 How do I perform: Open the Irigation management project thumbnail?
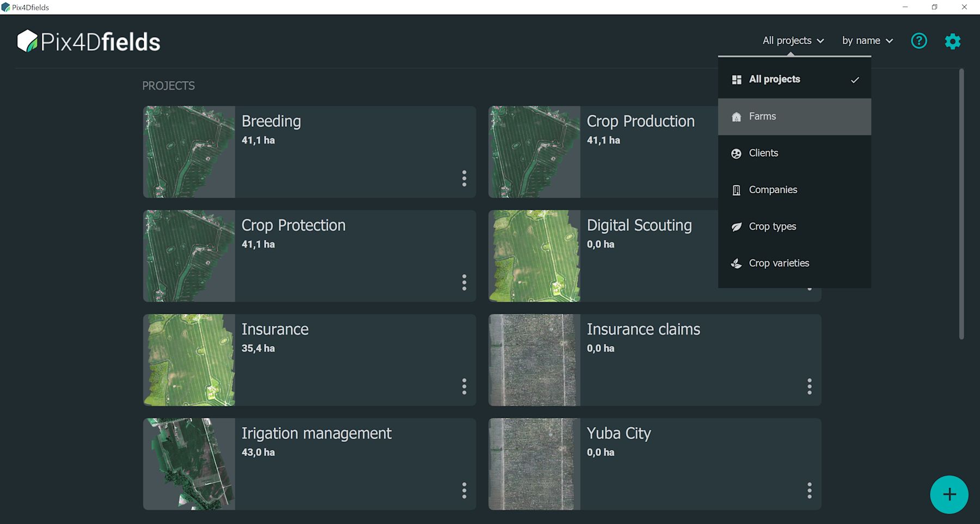click(188, 464)
